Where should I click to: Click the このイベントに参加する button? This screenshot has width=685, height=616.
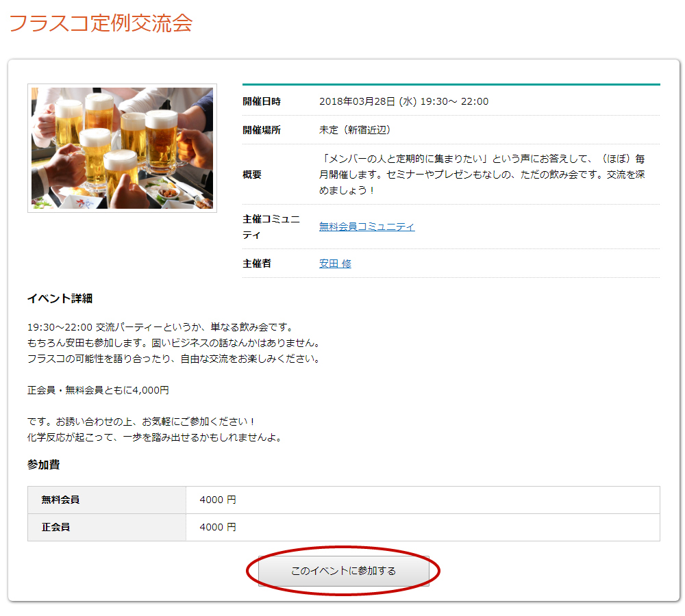click(343, 571)
